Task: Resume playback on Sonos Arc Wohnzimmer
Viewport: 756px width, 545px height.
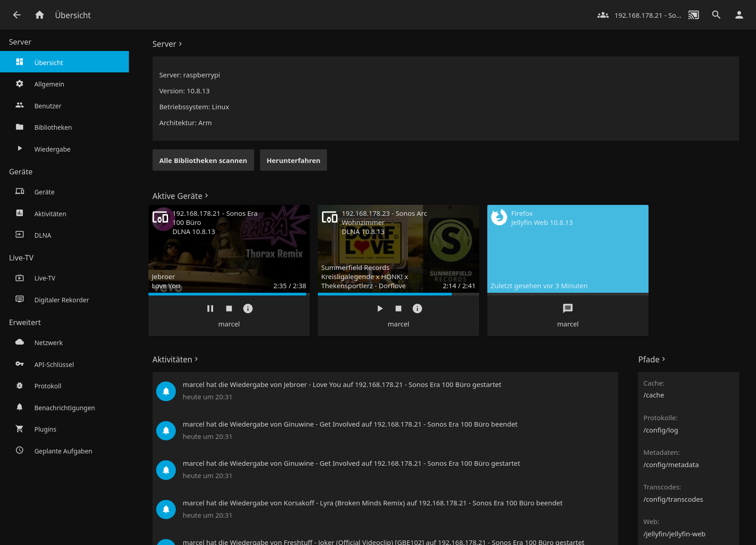Action: [380, 309]
